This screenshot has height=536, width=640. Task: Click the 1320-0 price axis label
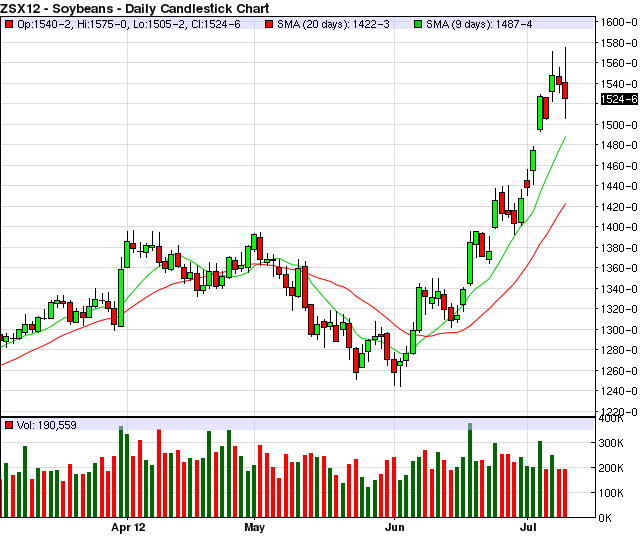[619, 309]
